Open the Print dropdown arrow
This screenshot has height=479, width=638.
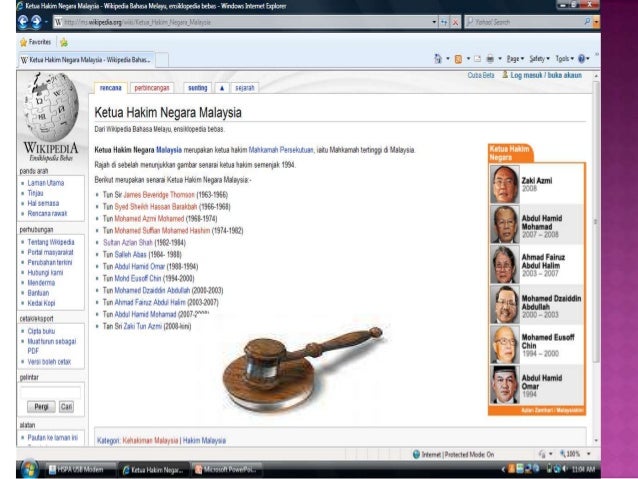(500, 59)
